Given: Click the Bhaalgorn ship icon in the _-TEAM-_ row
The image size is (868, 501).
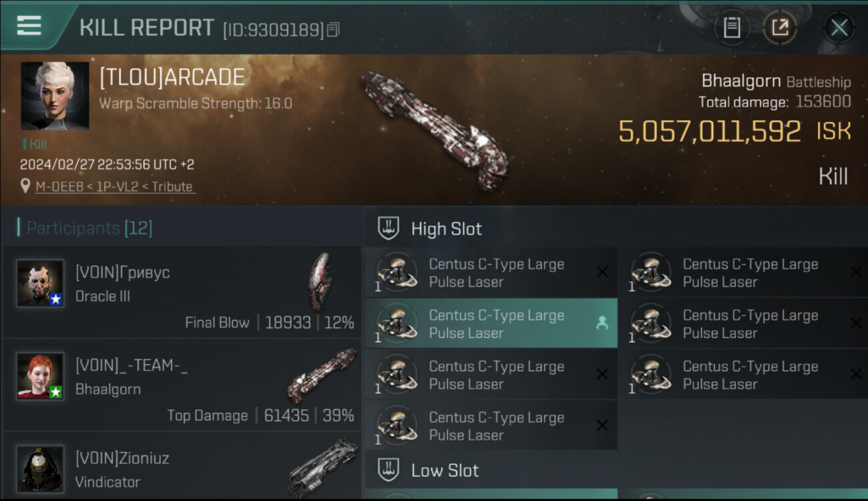Looking at the screenshot, I should tap(321, 375).
